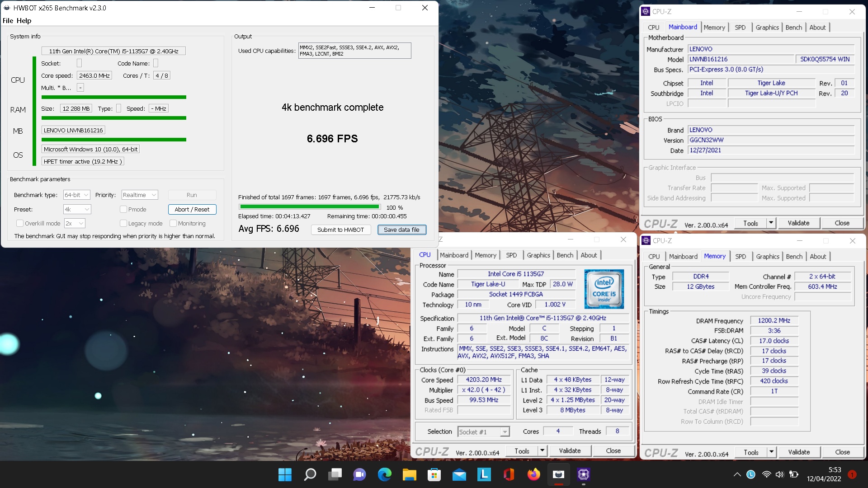Open volume speaker tray icon

[780, 474]
